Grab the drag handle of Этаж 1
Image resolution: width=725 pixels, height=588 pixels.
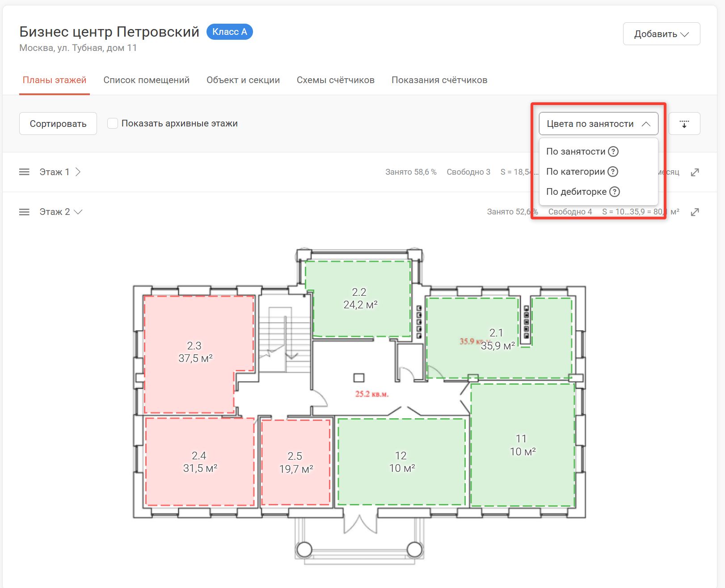[24, 172]
